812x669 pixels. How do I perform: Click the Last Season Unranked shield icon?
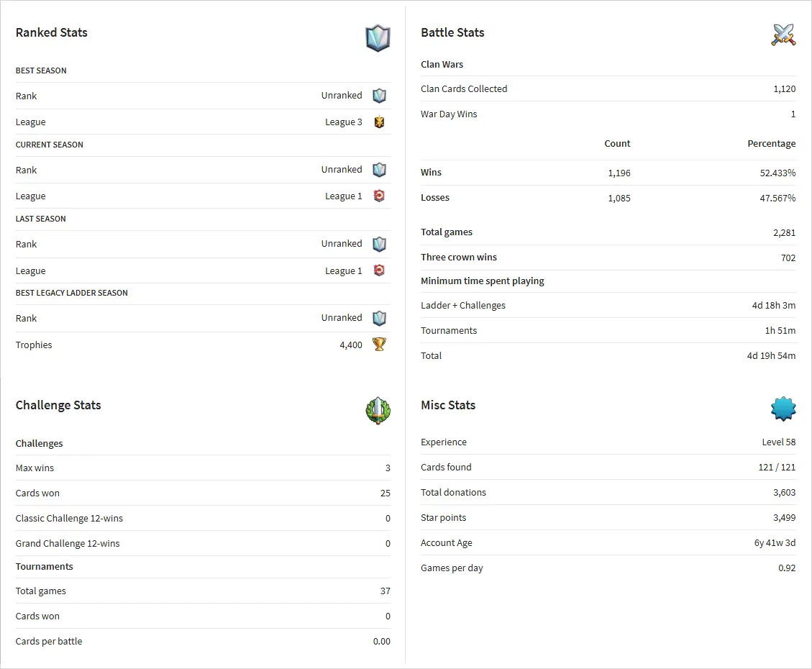click(379, 244)
